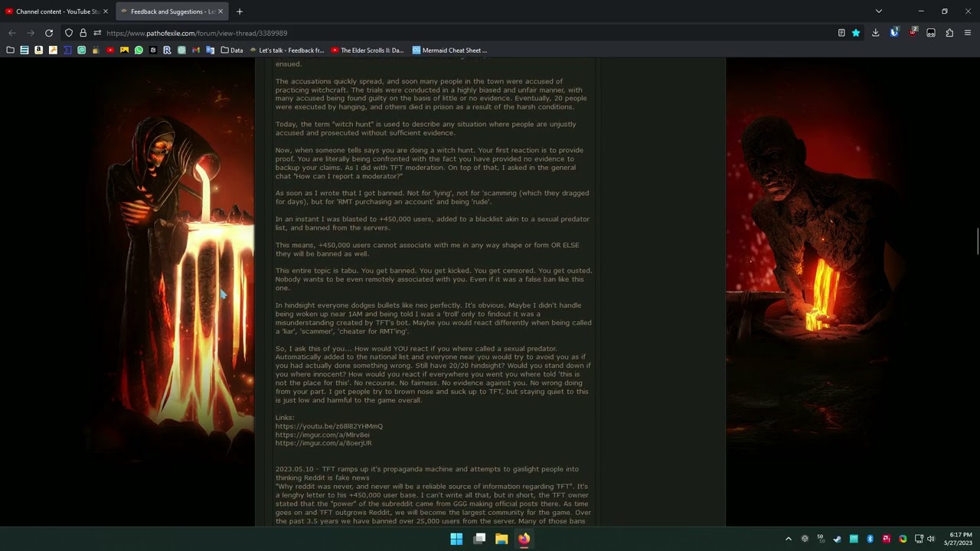
Task: Click paragraph starting 'In hindsight everyone dodges'
Action: pos(433,318)
